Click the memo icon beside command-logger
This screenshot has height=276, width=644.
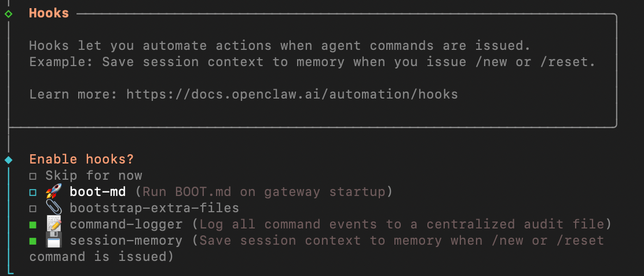53,224
